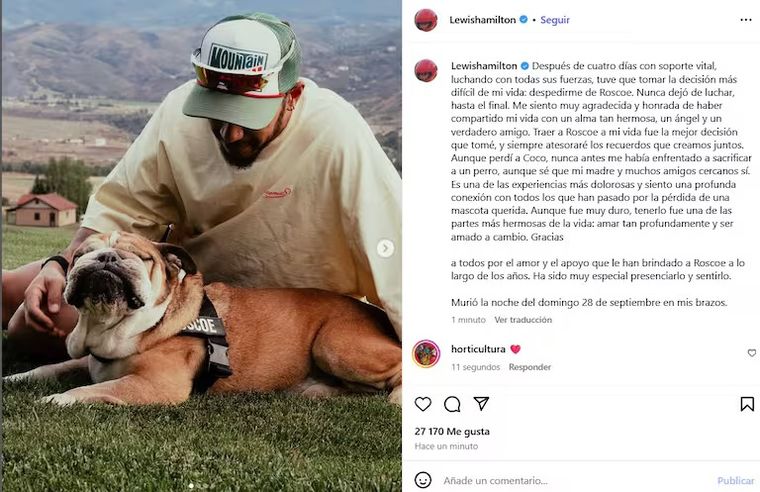Screen dimensions: 760x492
Task: Open the three-dot more options menu
Action: [745, 20]
